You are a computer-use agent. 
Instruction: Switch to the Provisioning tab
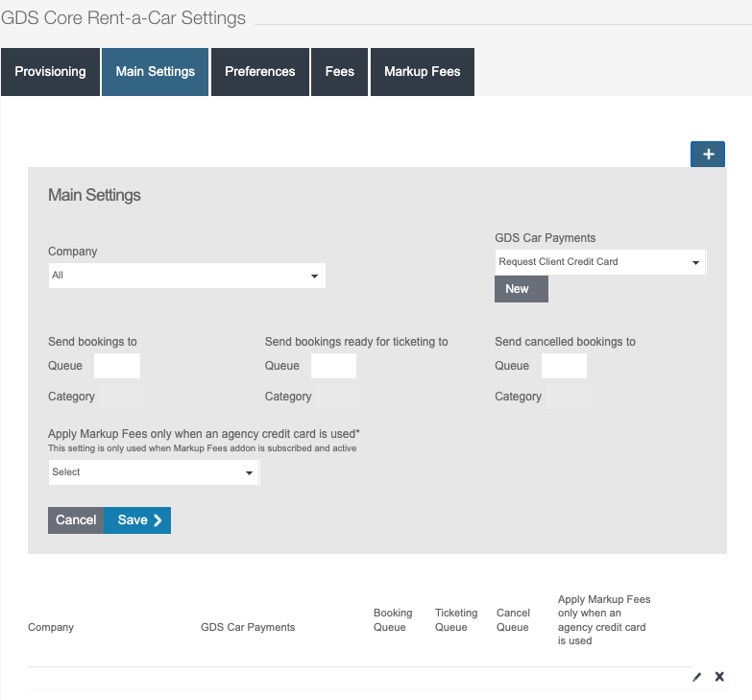pyautogui.click(x=50, y=72)
